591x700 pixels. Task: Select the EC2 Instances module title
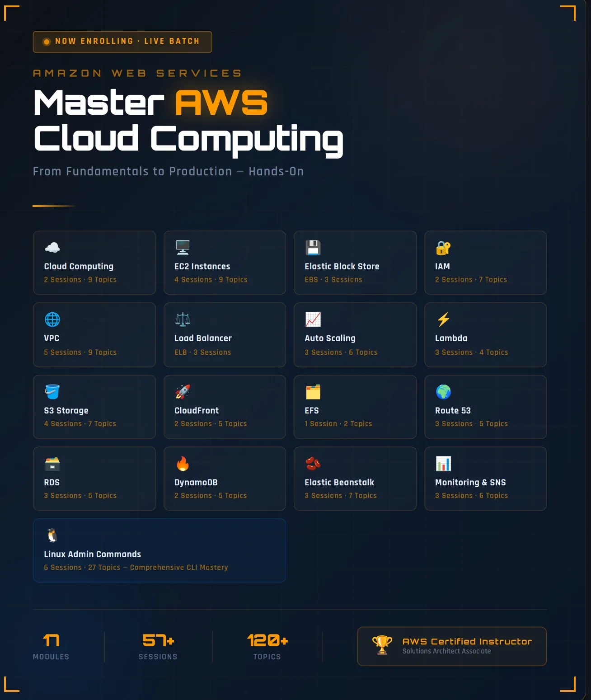202,267
